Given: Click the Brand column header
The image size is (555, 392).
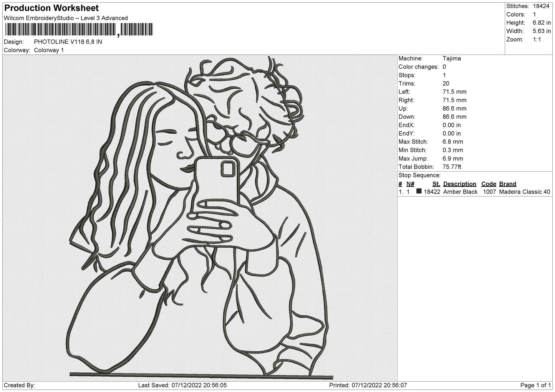Looking at the screenshot, I should pos(508,184).
